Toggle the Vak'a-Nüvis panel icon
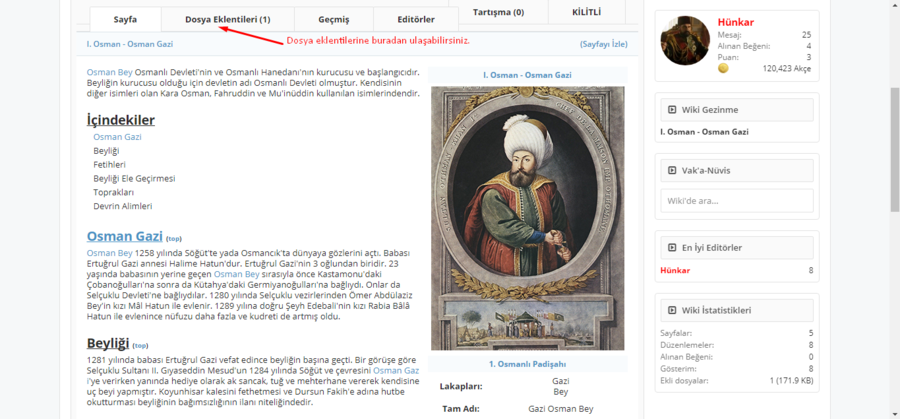 click(672, 170)
